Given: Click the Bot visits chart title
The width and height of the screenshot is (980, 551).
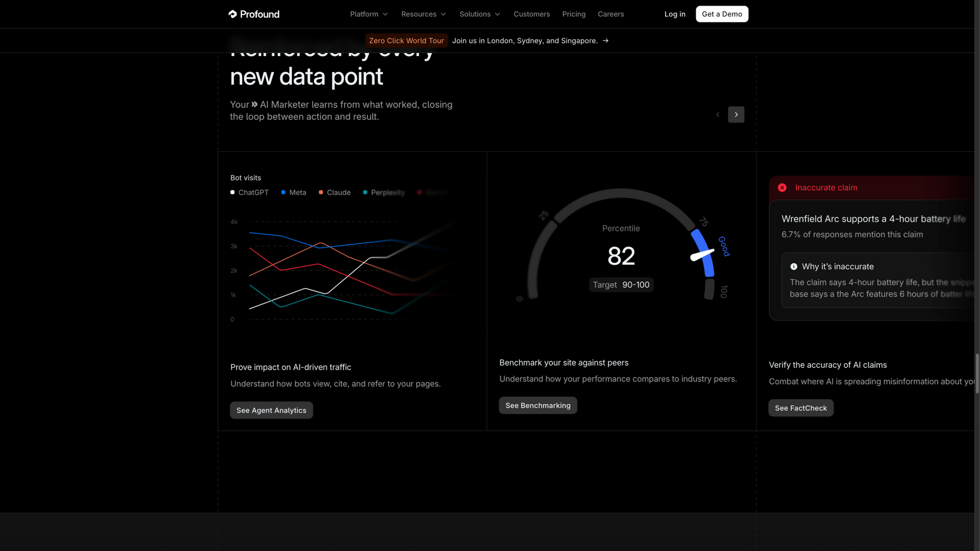Looking at the screenshot, I should point(246,178).
